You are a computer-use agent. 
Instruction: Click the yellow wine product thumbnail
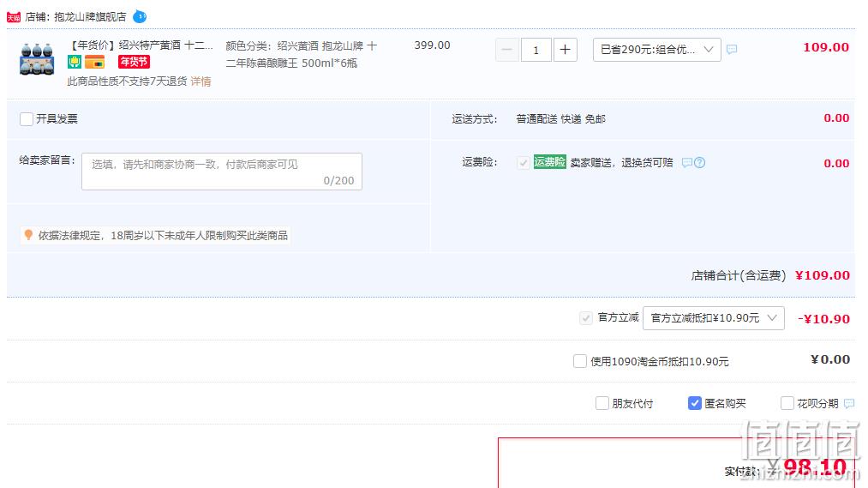(x=37, y=58)
